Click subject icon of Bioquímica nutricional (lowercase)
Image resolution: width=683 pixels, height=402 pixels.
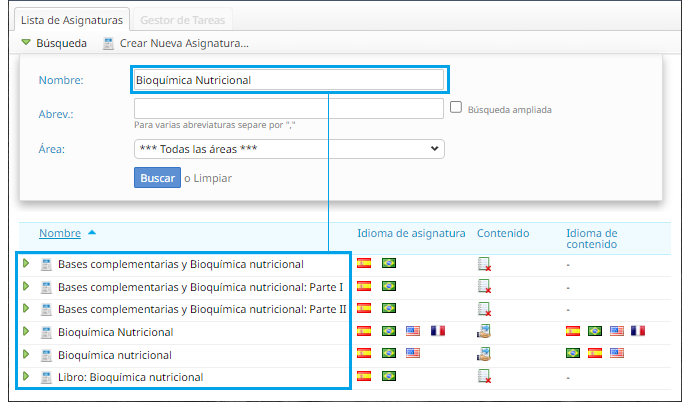[46, 355]
